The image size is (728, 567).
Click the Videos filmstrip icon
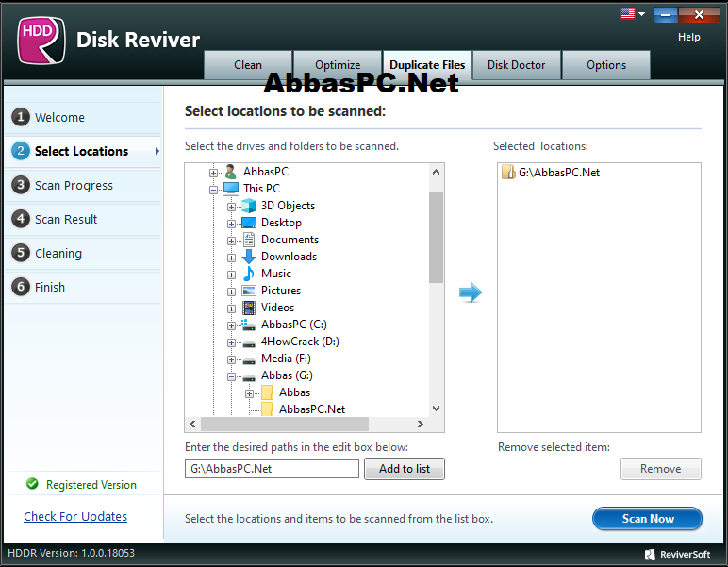[249, 308]
